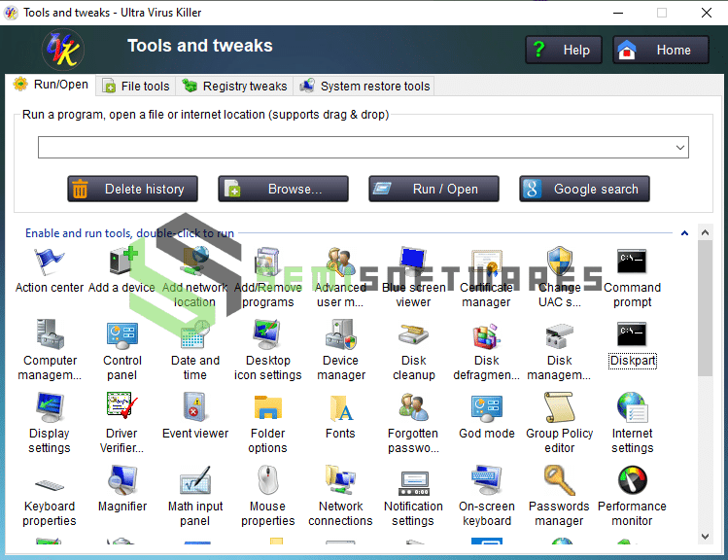Open Desktop icon settings
The image size is (728, 560).
click(x=267, y=334)
